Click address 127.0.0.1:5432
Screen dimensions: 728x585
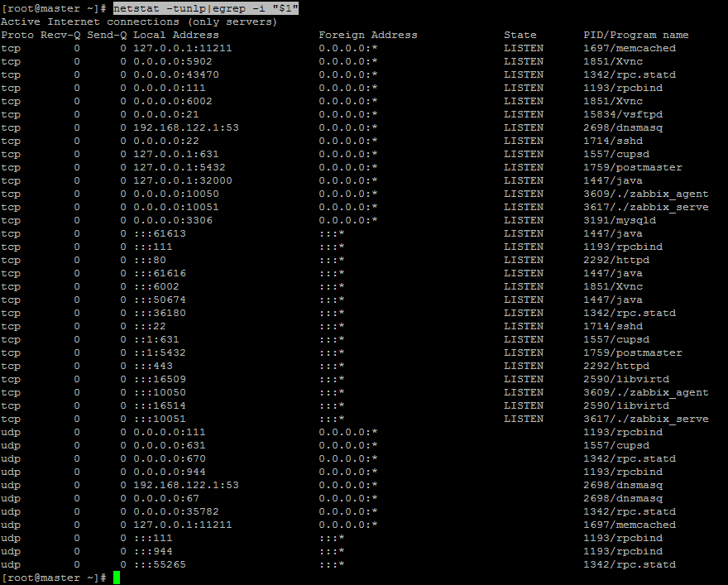click(180, 168)
